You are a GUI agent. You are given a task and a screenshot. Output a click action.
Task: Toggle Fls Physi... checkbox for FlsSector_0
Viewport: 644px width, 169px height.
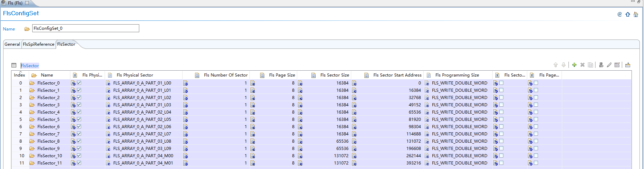(x=79, y=83)
